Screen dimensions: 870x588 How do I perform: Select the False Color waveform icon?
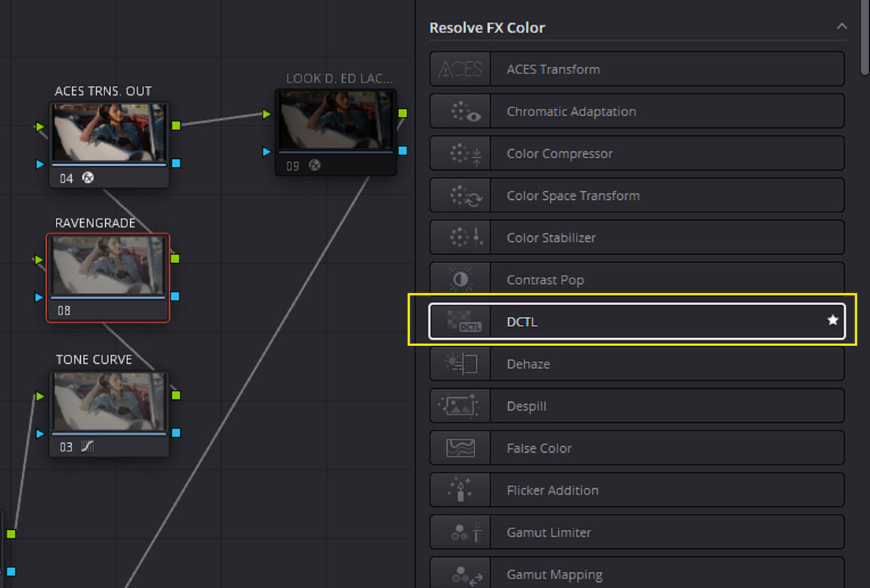[x=460, y=448]
